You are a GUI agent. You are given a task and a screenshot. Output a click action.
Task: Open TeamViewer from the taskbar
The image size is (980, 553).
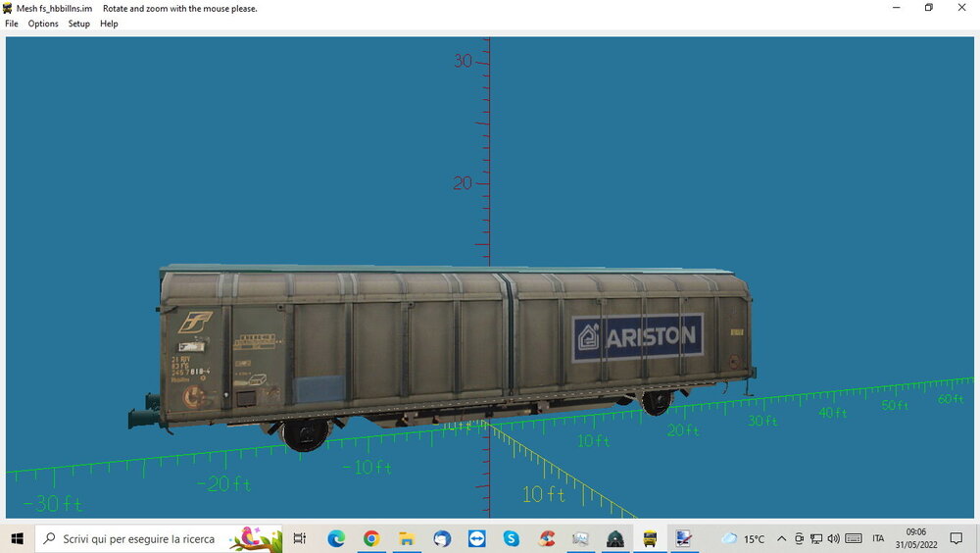(477, 538)
